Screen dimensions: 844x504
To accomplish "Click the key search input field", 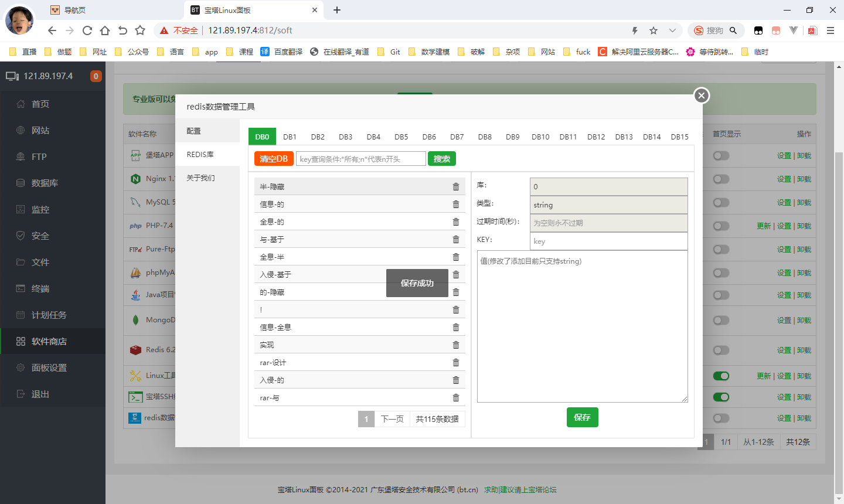I will point(361,159).
